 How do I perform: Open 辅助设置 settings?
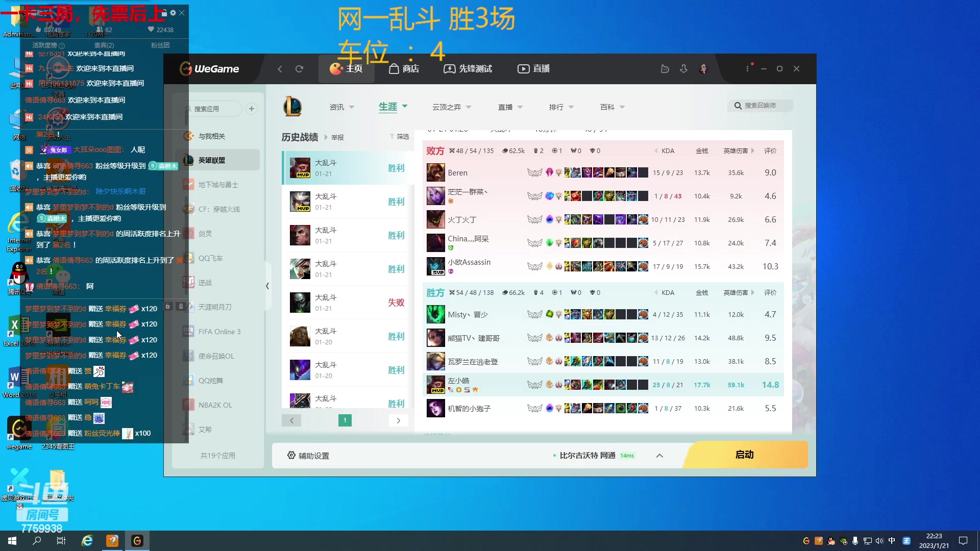click(x=308, y=456)
